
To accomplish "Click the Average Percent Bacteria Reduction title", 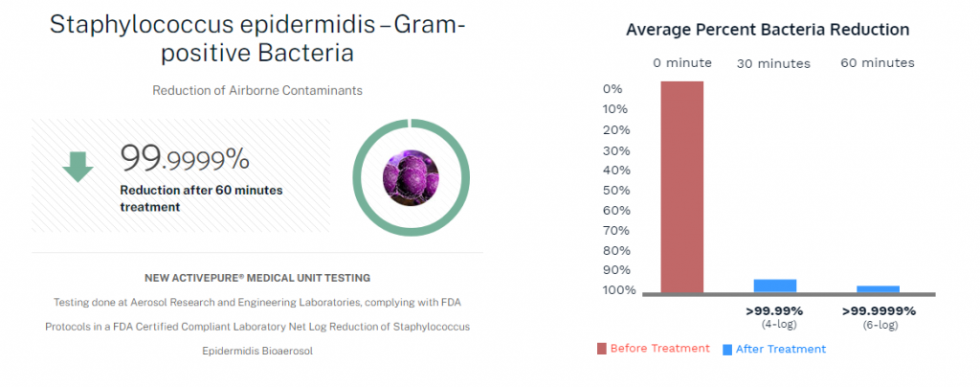I will [x=768, y=30].
